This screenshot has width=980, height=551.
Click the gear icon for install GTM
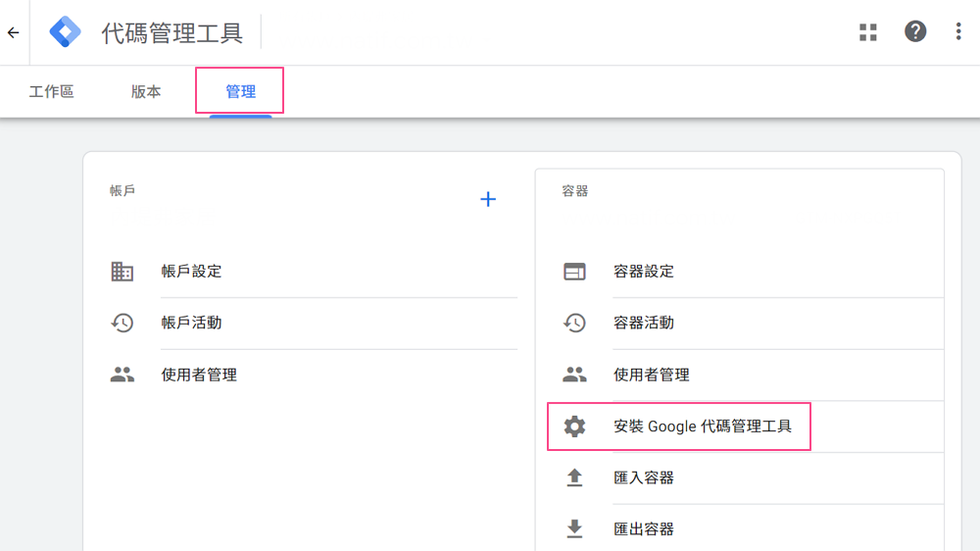pyautogui.click(x=574, y=426)
